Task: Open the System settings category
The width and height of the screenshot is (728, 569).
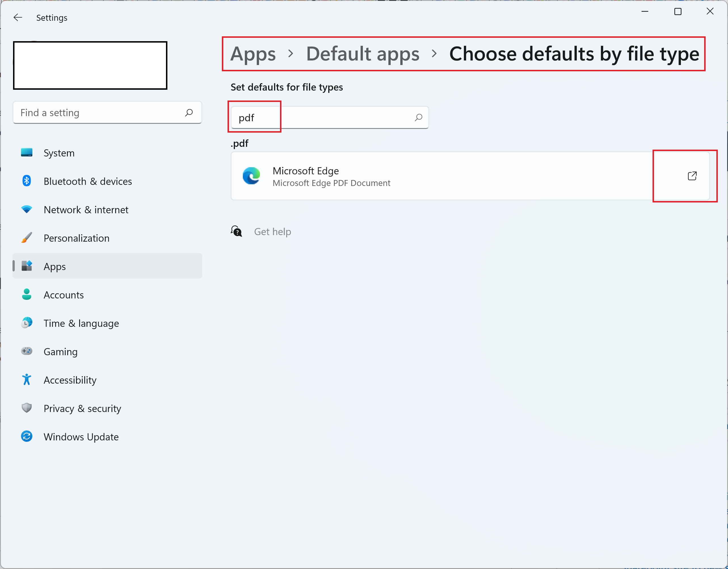Action: tap(59, 153)
